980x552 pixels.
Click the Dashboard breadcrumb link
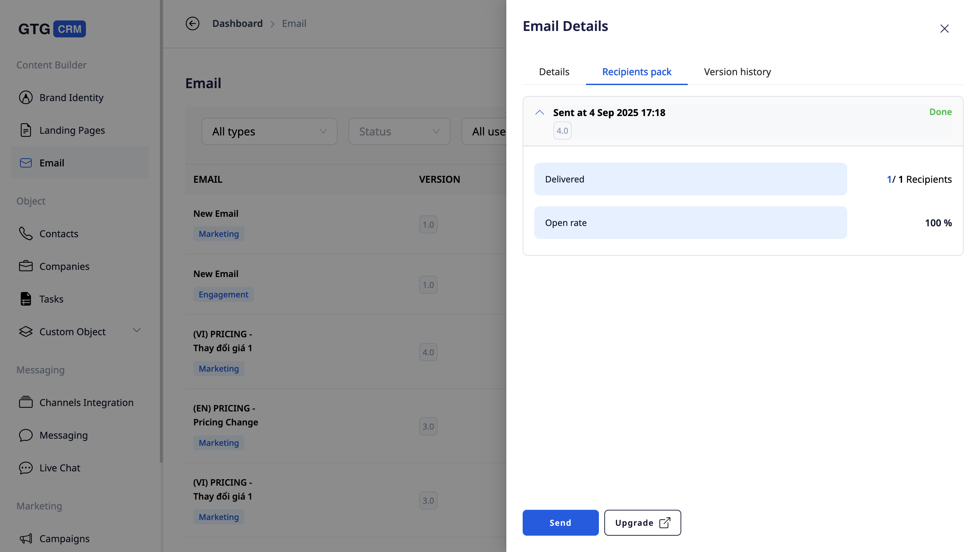point(238,23)
